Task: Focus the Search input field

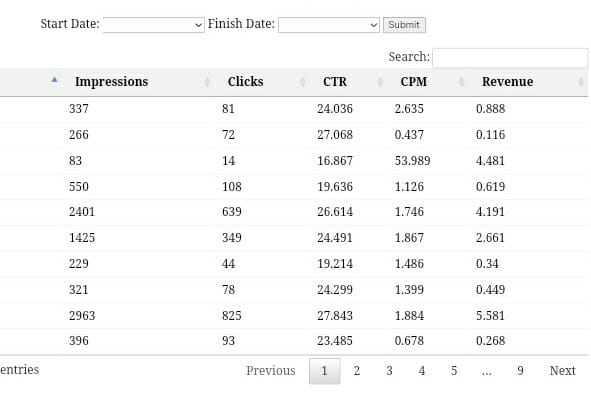Action: (510, 58)
